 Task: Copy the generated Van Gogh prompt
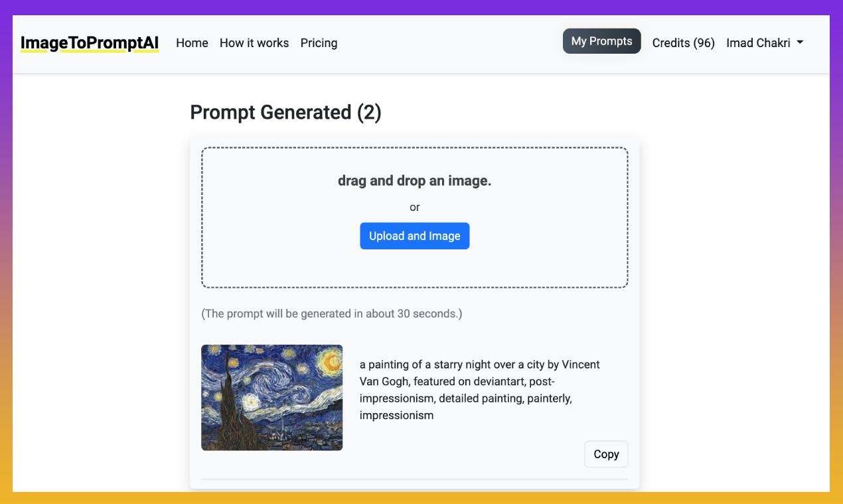coord(606,454)
